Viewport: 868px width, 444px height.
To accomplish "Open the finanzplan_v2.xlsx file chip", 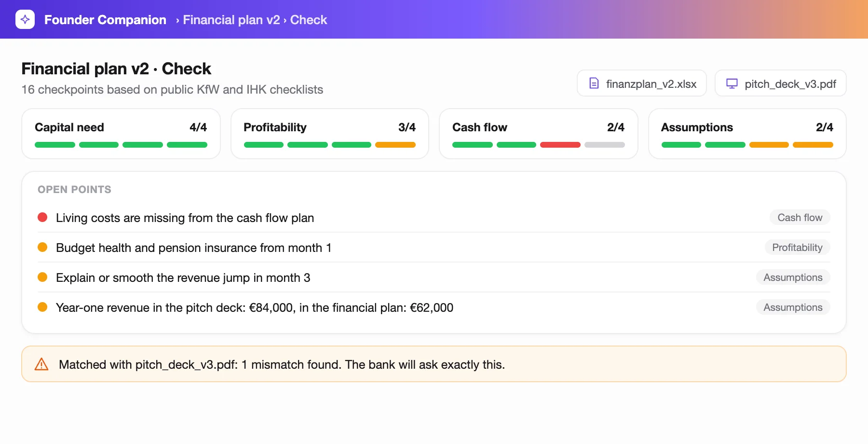I will (x=642, y=83).
